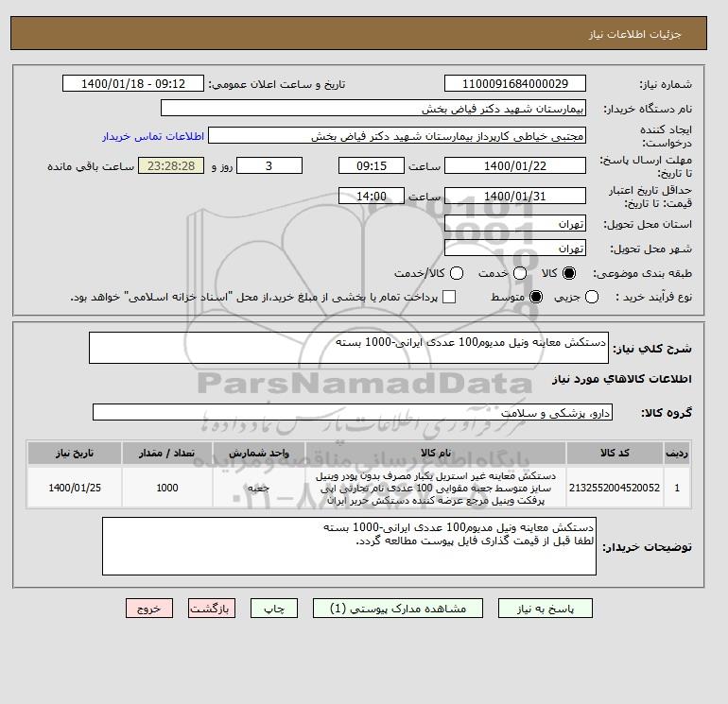Click کد کالا column header
This screenshot has height=704, width=728.
pos(615,453)
